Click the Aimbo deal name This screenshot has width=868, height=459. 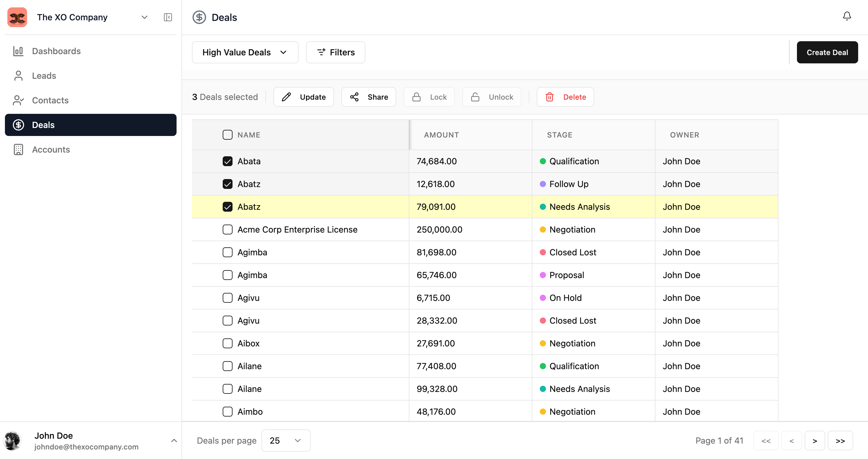pyautogui.click(x=250, y=412)
